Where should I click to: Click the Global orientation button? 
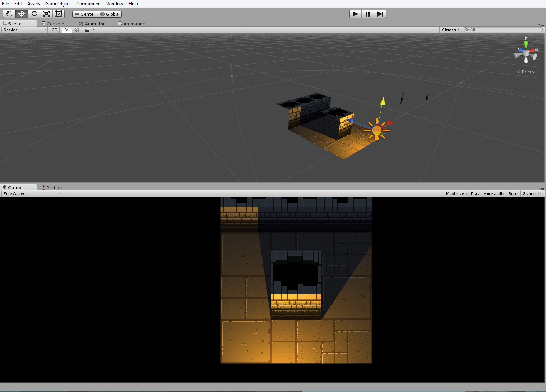click(110, 14)
